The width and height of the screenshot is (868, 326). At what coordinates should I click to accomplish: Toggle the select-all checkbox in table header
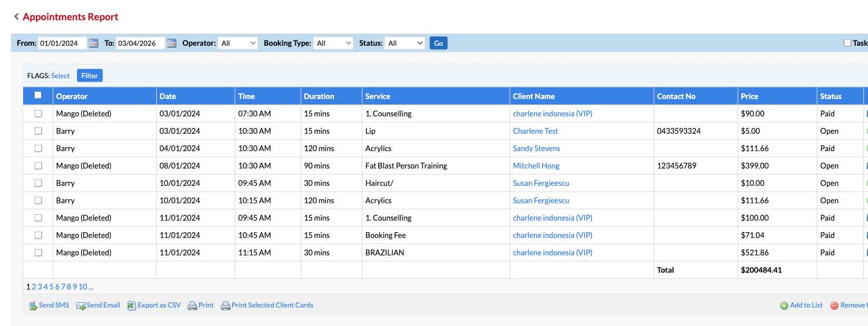(38, 96)
